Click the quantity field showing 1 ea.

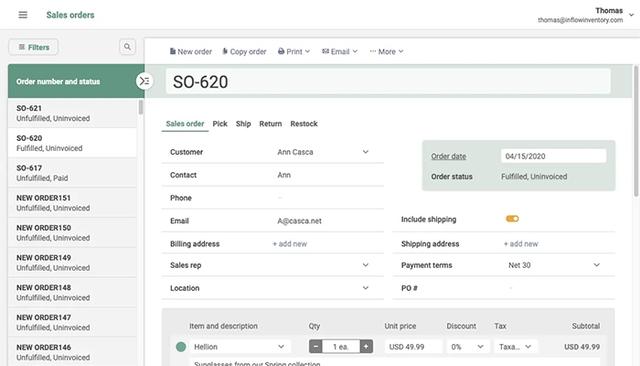[x=341, y=347]
